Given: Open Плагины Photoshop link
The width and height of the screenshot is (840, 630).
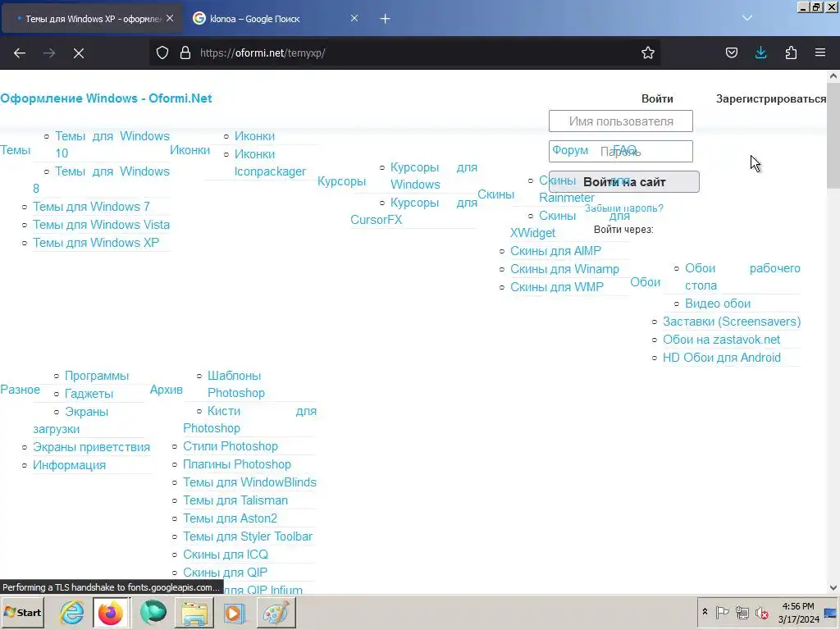Looking at the screenshot, I should (237, 464).
